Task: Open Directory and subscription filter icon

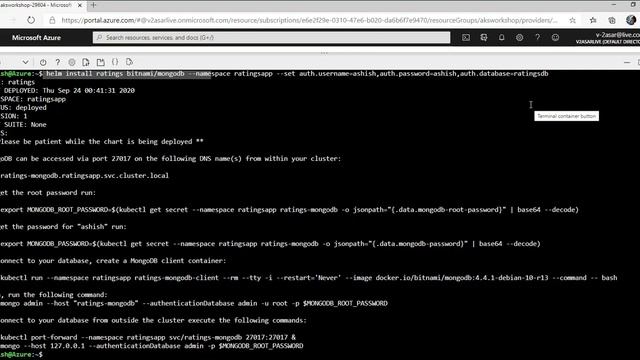Action: click(x=484, y=38)
